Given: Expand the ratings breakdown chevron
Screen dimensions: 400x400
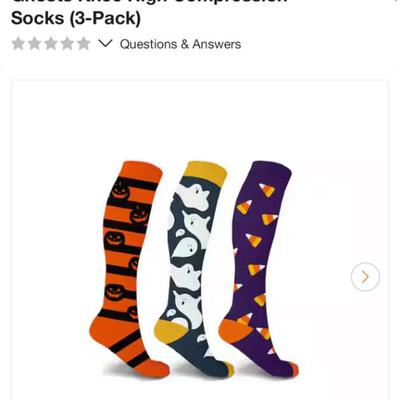Looking at the screenshot, I should pyautogui.click(x=105, y=43).
